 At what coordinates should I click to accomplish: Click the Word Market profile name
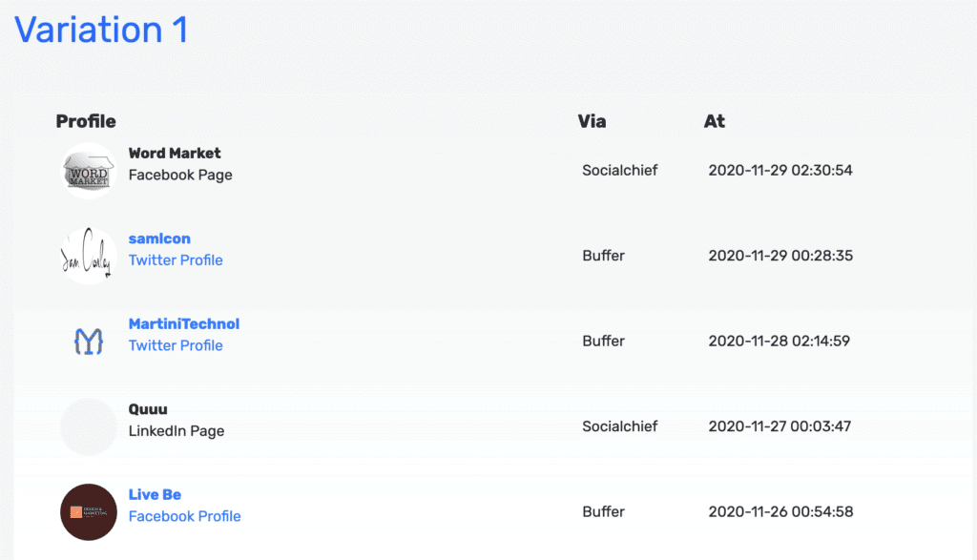click(x=175, y=154)
